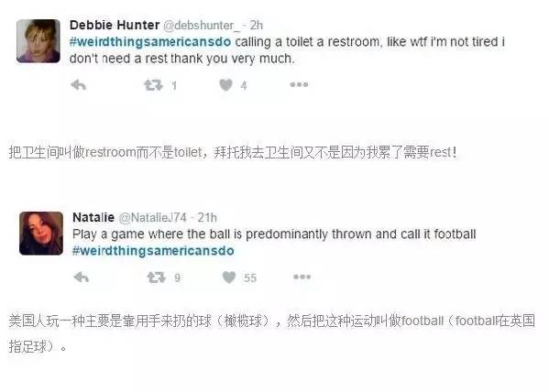This screenshot has width=549, height=392.
Task: Open the @NatalieJ74 handle
Action: click(153, 218)
